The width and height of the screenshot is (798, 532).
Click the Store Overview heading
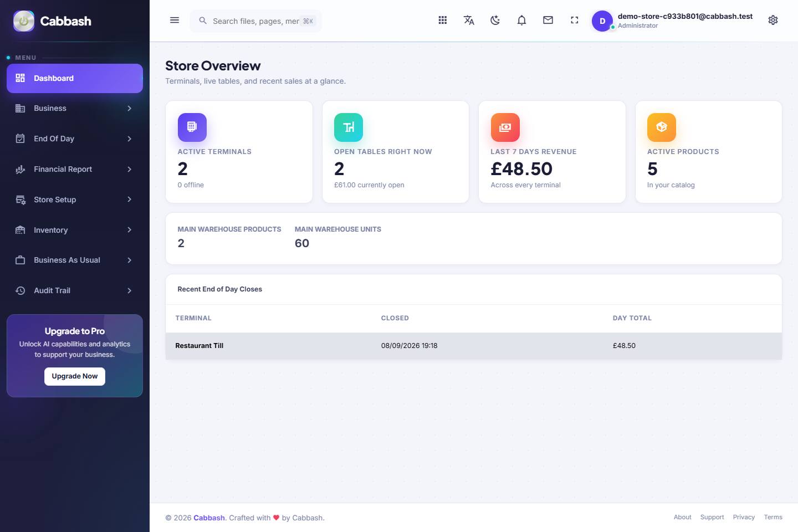coord(213,66)
